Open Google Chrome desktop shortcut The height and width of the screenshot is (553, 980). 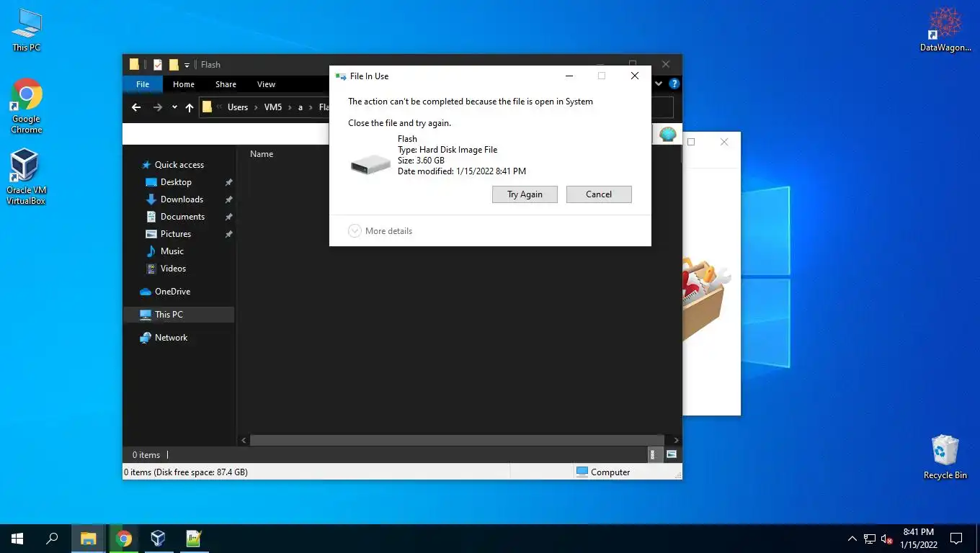pyautogui.click(x=27, y=106)
